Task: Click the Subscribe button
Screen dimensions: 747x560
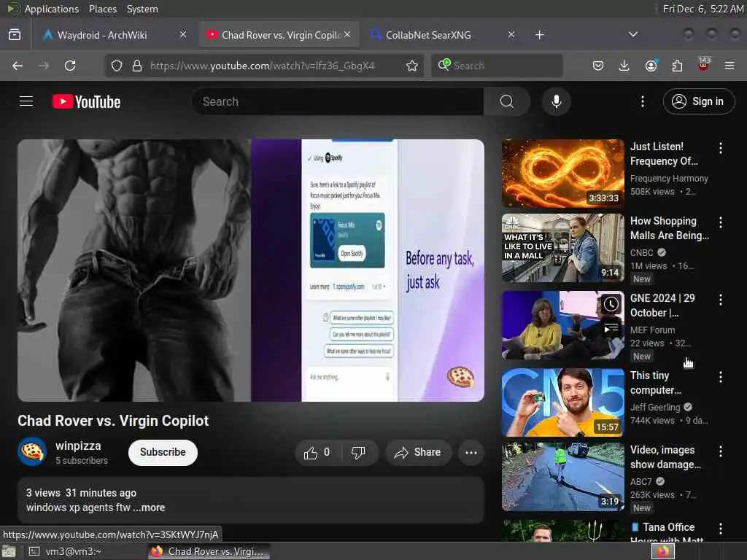Action: tap(163, 452)
